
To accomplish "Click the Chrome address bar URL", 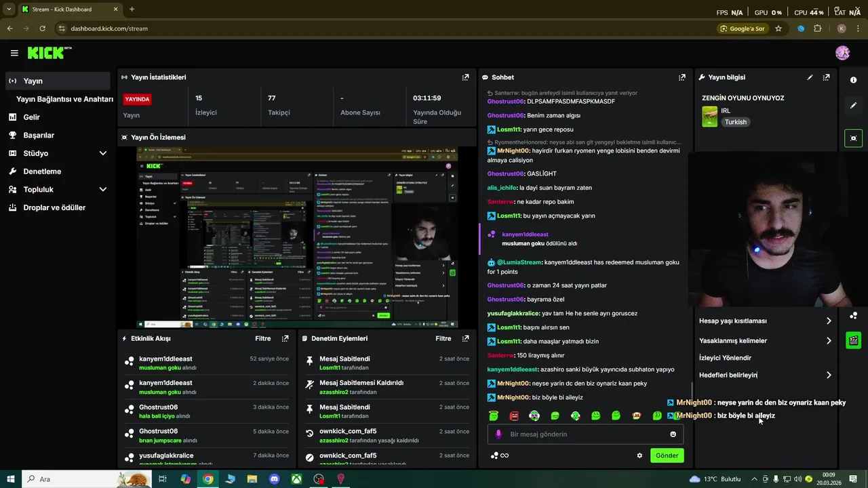I will click(x=109, y=28).
